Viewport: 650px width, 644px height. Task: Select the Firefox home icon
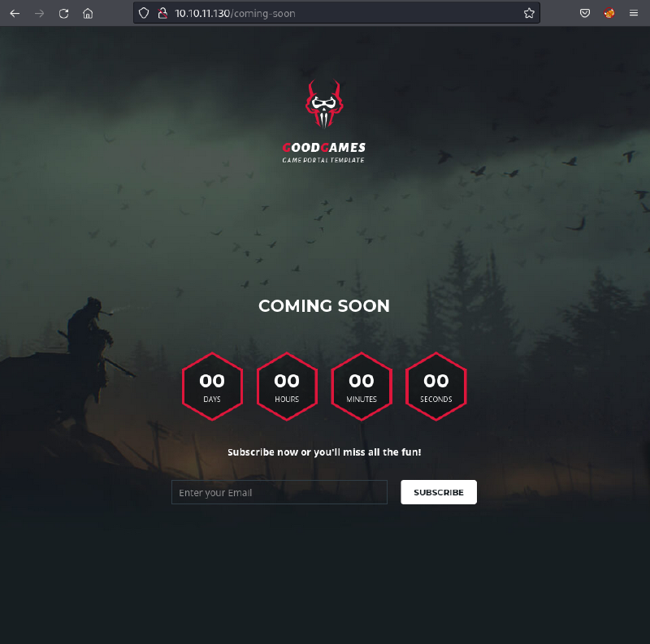point(88,13)
